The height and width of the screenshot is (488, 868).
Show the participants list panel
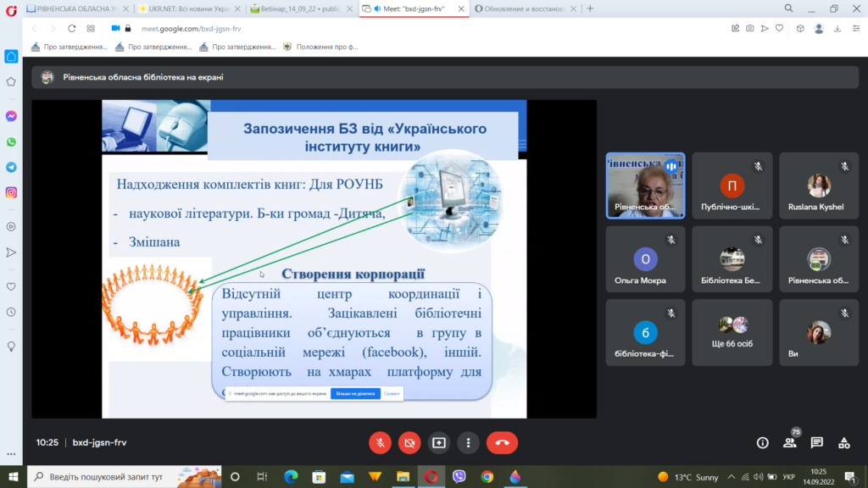point(790,442)
